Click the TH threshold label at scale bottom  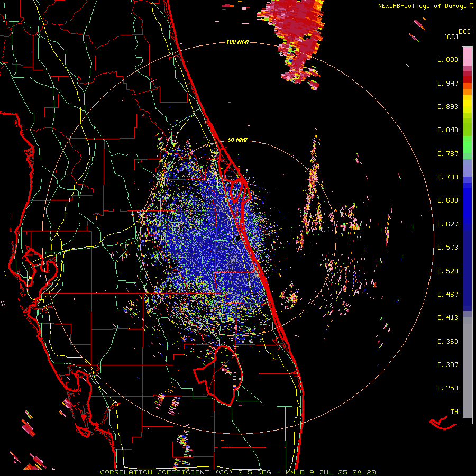[454, 412]
